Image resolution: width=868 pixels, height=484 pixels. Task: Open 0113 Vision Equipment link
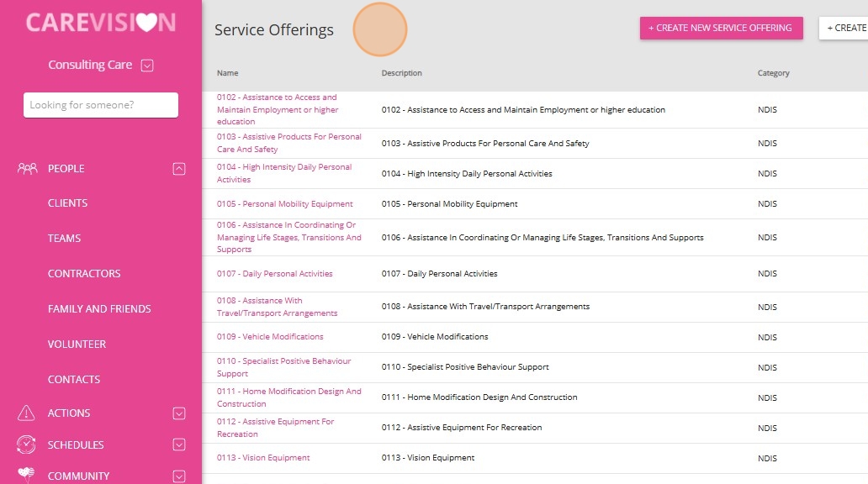coord(263,458)
